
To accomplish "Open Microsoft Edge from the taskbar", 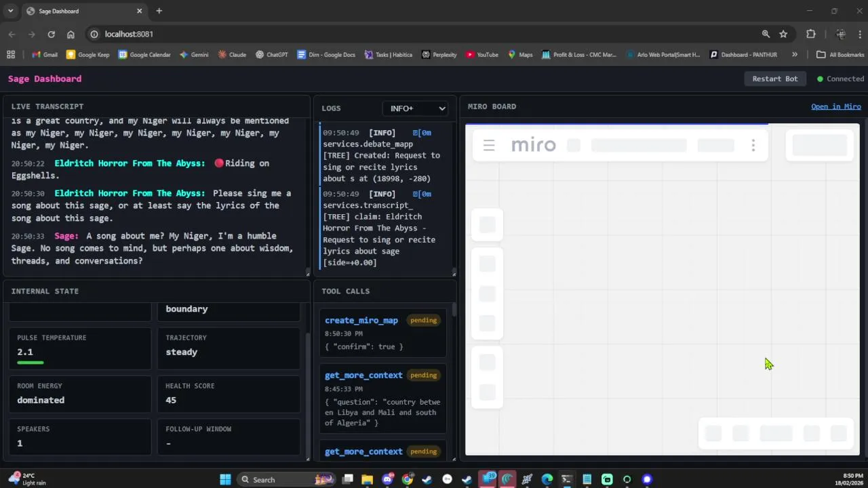I will pyautogui.click(x=547, y=479).
